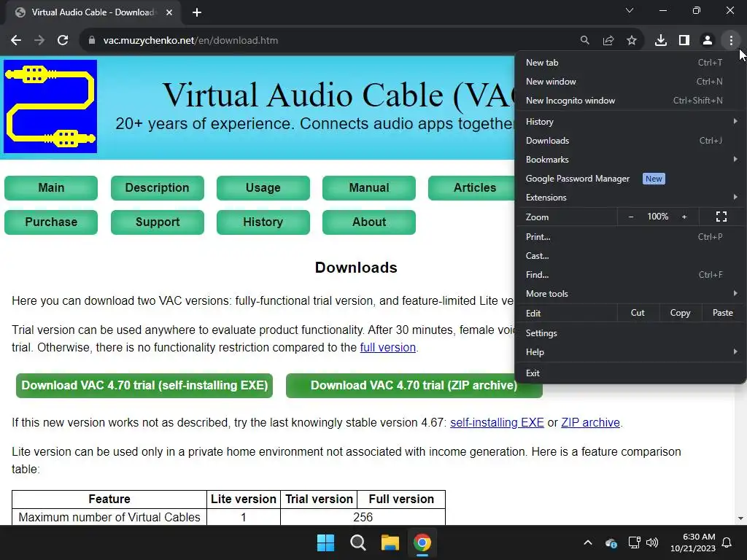747x560 pixels.
Task: Expand the Bookmarks submenu
Action: coord(630,160)
